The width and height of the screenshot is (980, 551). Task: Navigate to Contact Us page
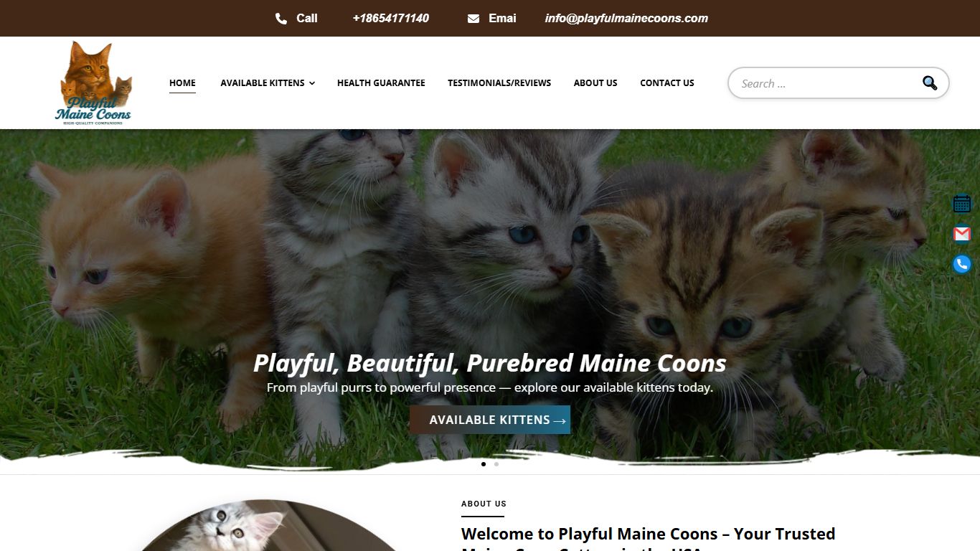[x=667, y=83]
